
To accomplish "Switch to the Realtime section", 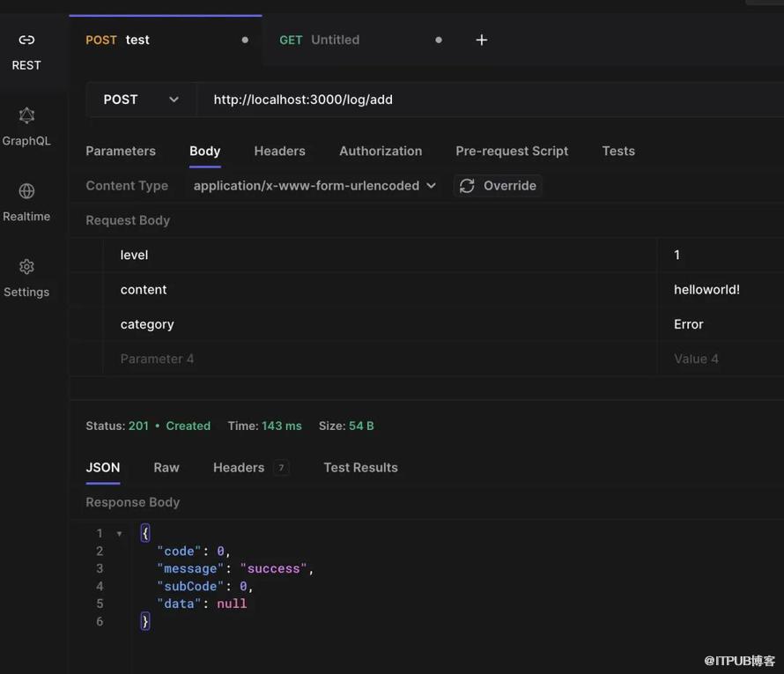I will tap(26, 202).
